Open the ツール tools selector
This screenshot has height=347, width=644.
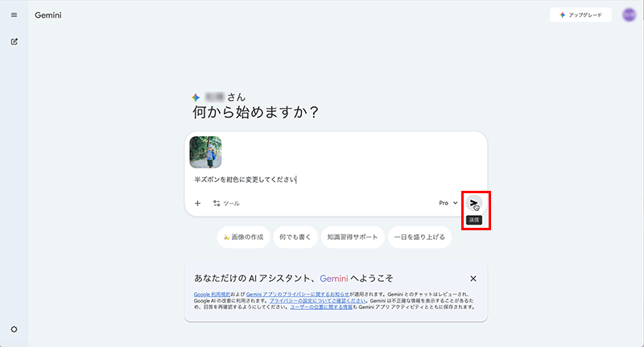click(226, 203)
